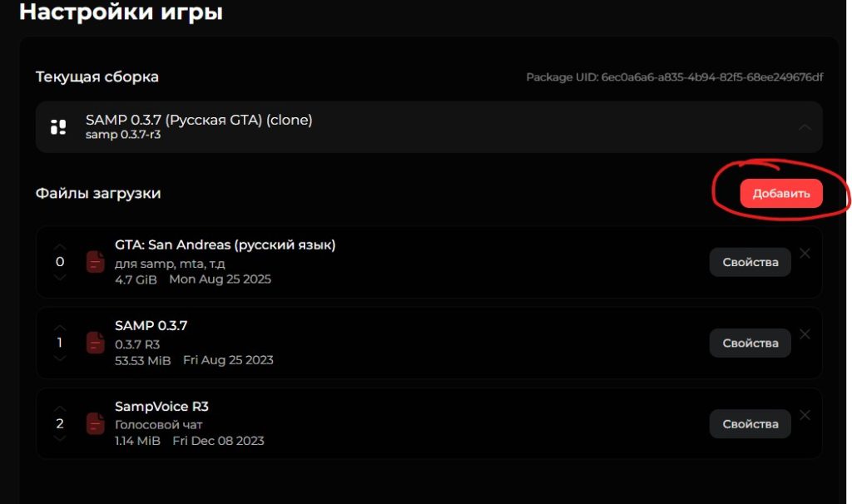This screenshot has width=852, height=504.
Task: Move SampVoice R3 up in load order
Action: 59,408
